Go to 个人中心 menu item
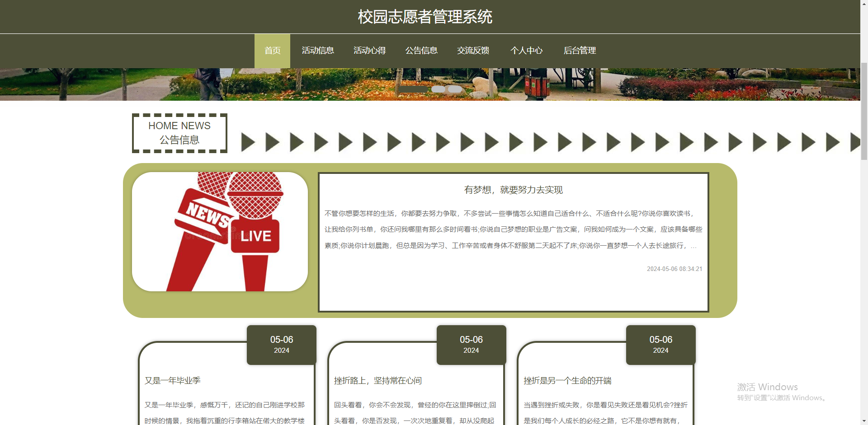 coord(526,51)
